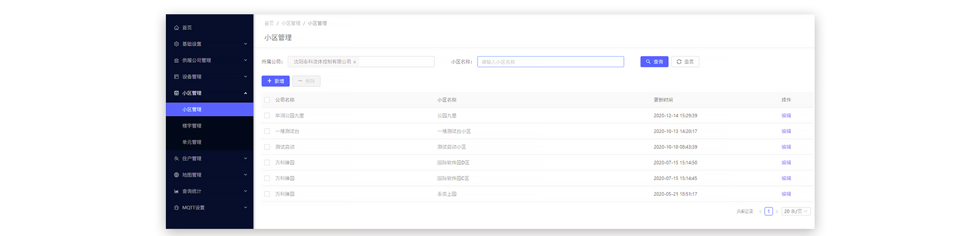Check the 华润公园九里 row checkbox

coord(267,116)
